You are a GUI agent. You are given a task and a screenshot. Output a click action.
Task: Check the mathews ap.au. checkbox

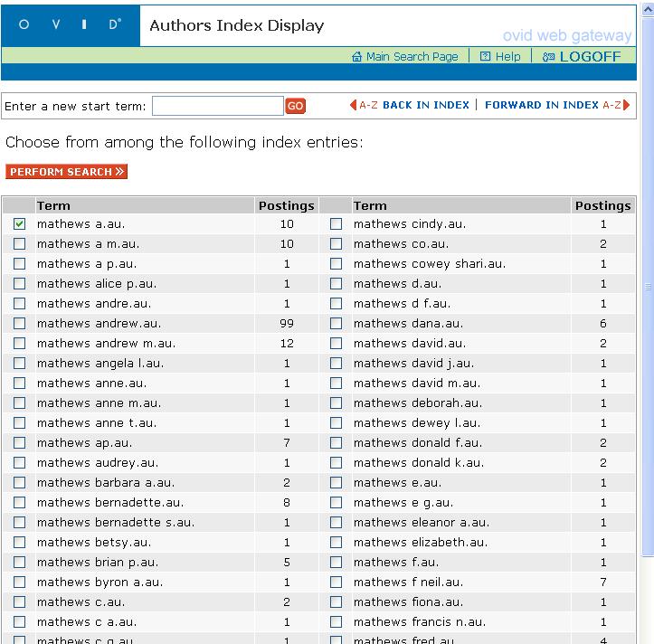[19, 443]
